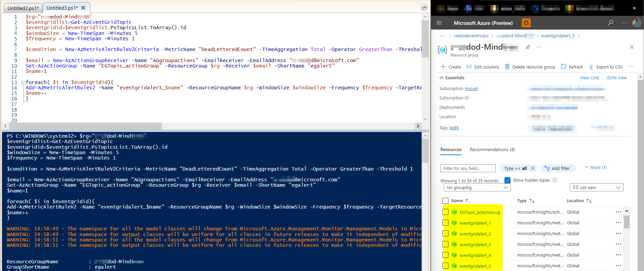Remove the Type == all filter
Screen dimensions: 644x271
coord(532,168)
